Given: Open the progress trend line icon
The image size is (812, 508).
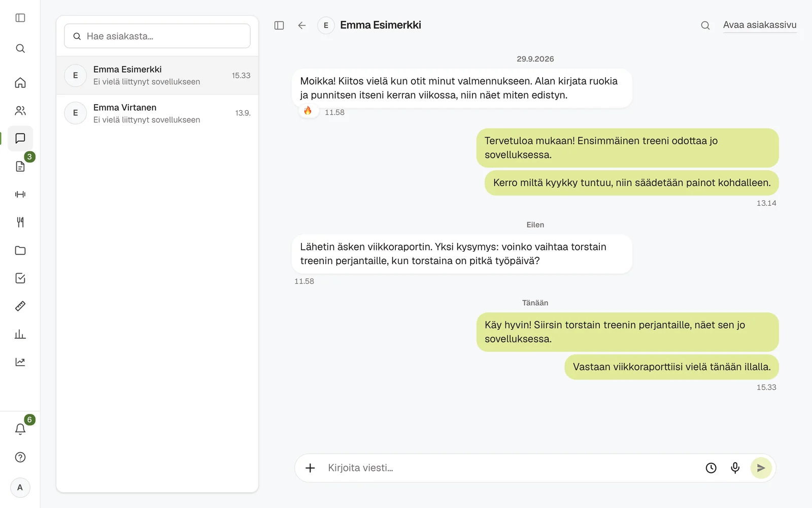Looking at the screenshot, I should [x=20, y=362].
